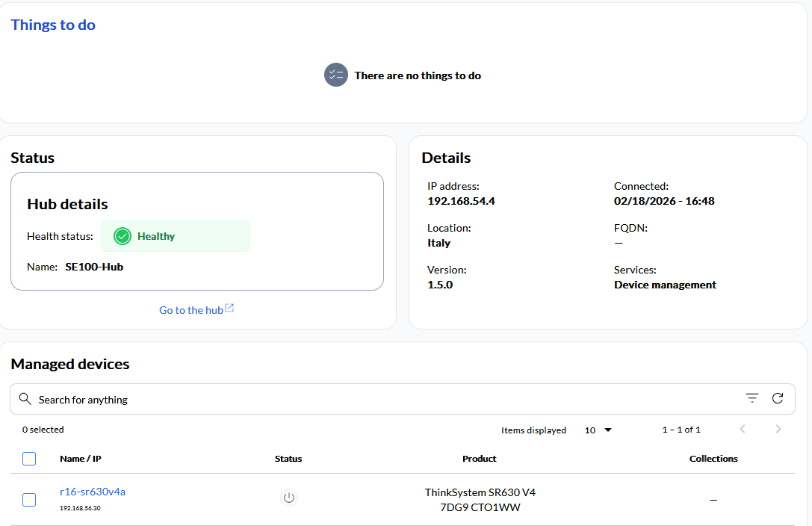This screenshot has width=812, height=526.
Task: Tick the select-all checkbox in the table header
Action: [x=29, y=459]
